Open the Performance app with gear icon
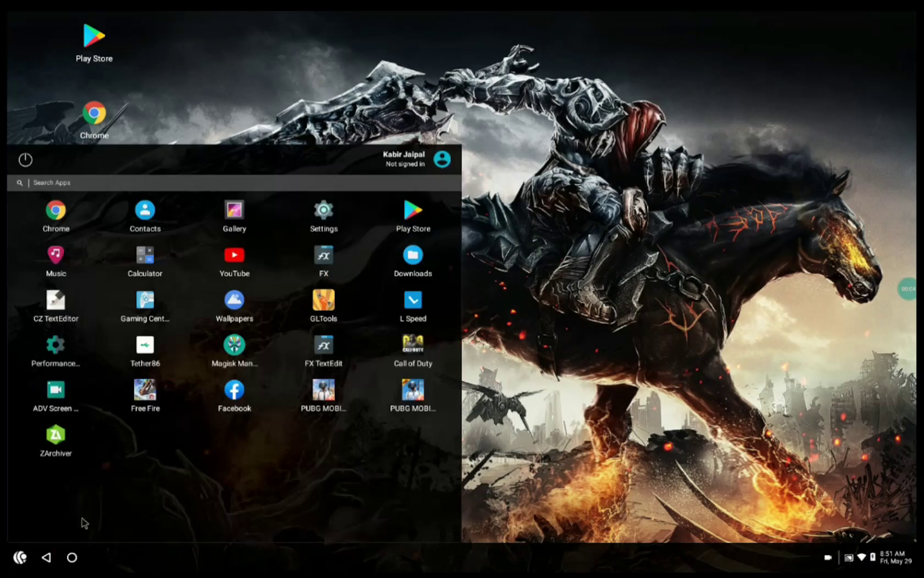This screenshot has height=578, width=924. (x=56, y=351)
